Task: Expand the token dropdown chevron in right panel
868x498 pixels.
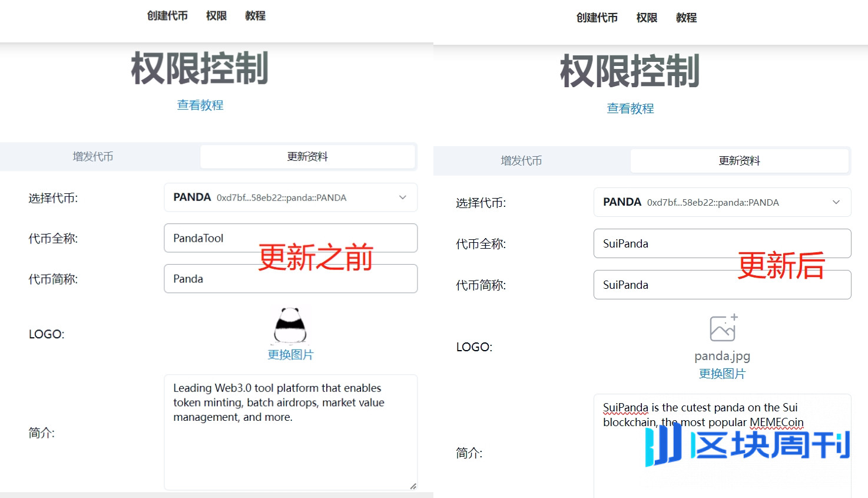Action: (836, 202)
